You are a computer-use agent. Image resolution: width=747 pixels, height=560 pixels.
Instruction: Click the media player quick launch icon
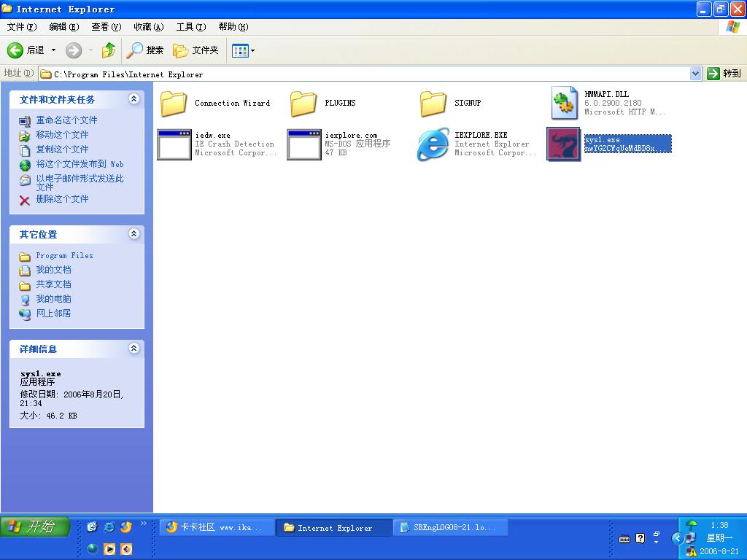pyautogui.click(x=109, y=549)
